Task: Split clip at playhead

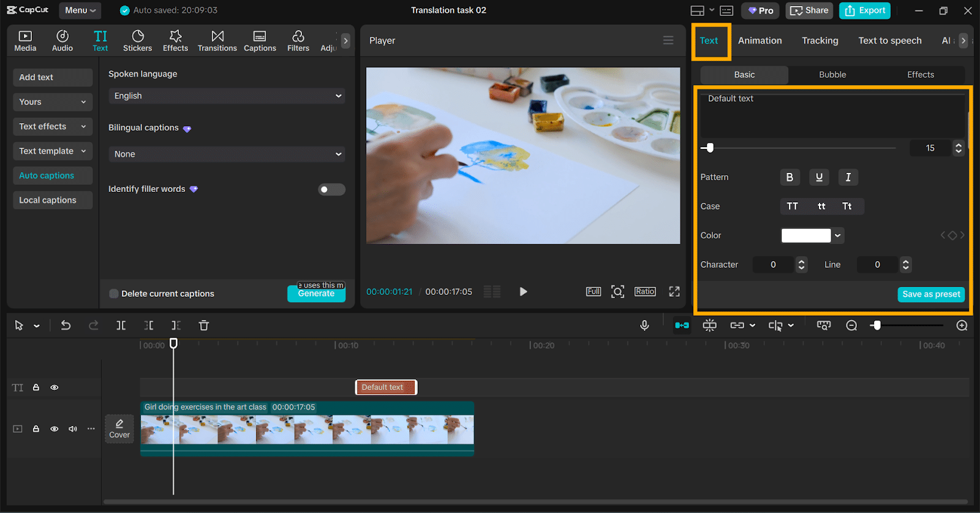Action: [121, 325]
